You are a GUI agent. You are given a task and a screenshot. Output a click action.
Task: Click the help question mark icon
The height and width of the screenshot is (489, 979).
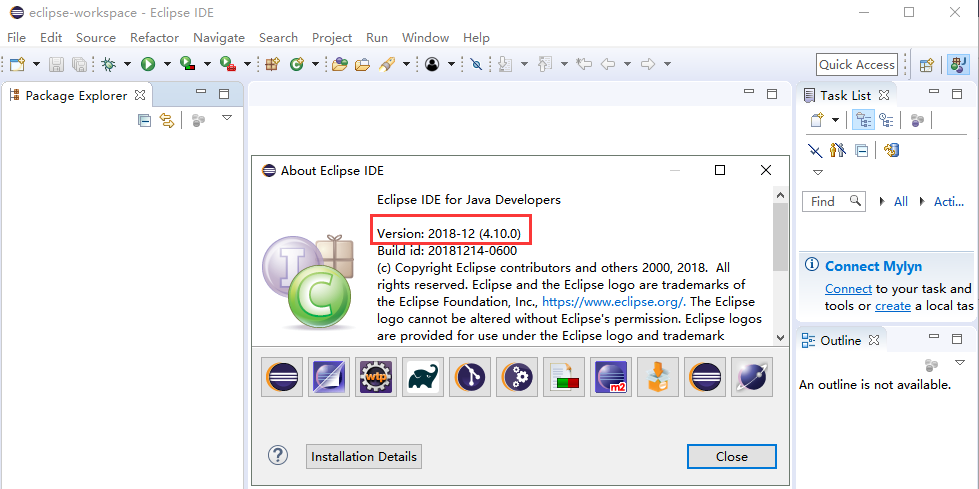[278, 456]
